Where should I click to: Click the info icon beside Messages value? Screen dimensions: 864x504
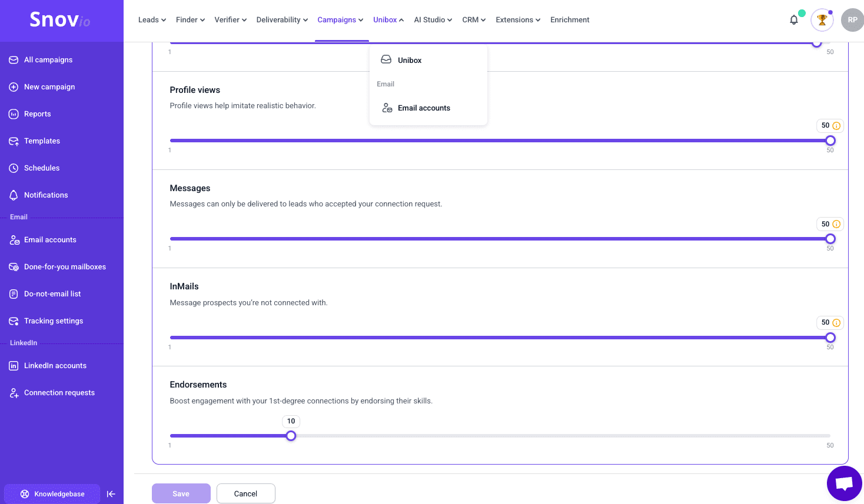click(x=836, y=224)
